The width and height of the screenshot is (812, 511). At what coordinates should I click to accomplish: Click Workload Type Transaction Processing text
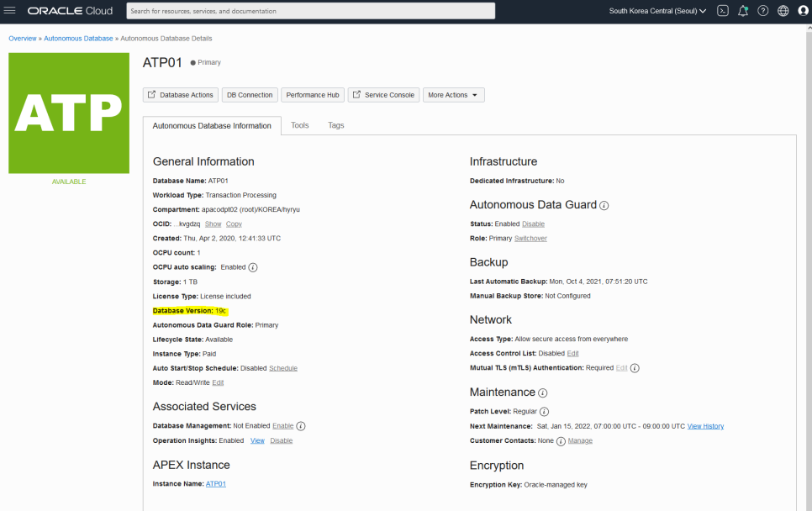click(214, 195)
